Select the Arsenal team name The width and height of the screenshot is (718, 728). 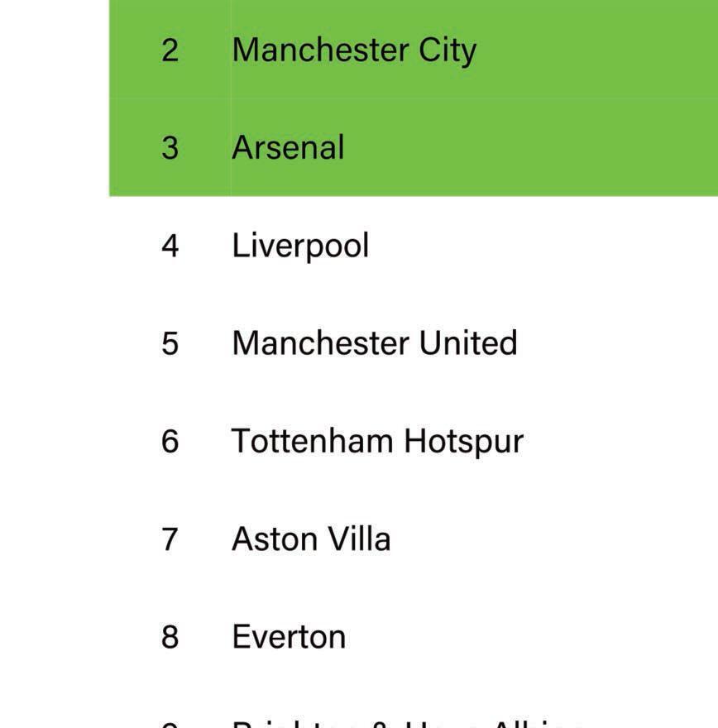point(288,147)
